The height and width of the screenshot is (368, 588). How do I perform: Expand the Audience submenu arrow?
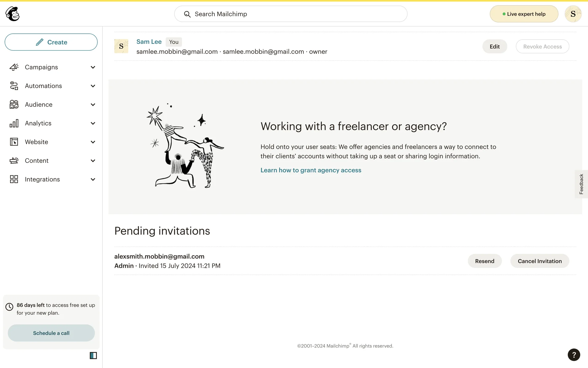click(x=93, y=105)
